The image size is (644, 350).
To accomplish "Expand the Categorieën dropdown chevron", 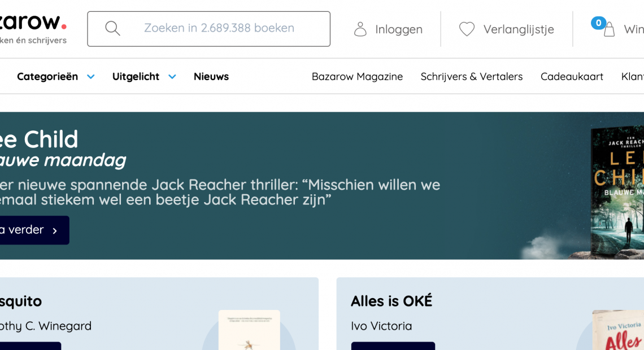I will click(x=91, y=77).
